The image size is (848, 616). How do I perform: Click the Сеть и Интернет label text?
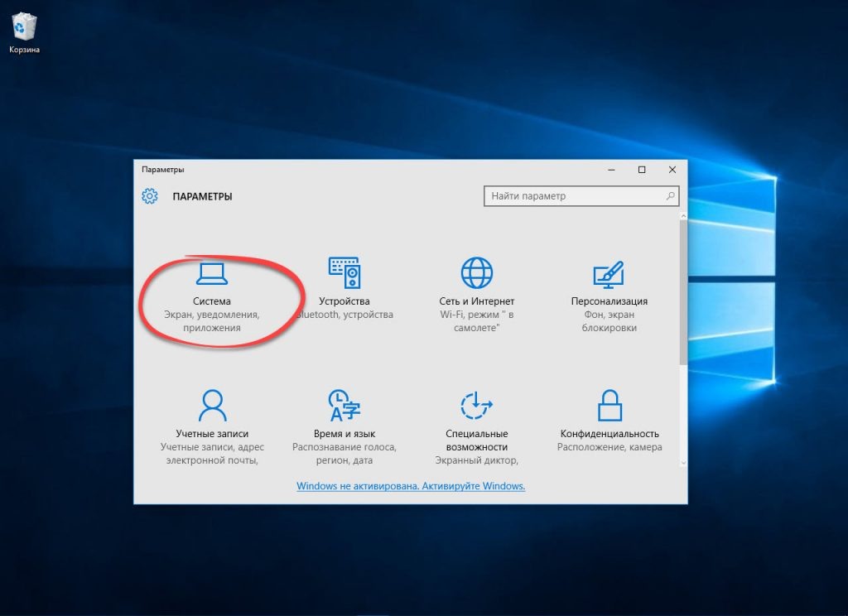point(476,301)
